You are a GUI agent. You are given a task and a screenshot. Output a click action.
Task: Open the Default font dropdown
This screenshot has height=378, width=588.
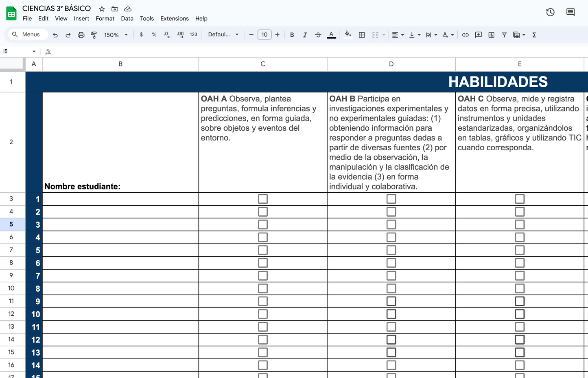pos(223,35)
